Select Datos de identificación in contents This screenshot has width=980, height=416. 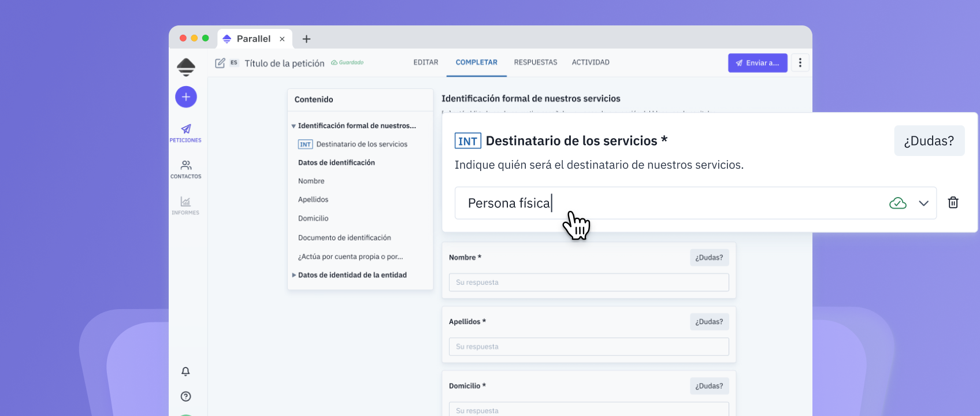336,162
